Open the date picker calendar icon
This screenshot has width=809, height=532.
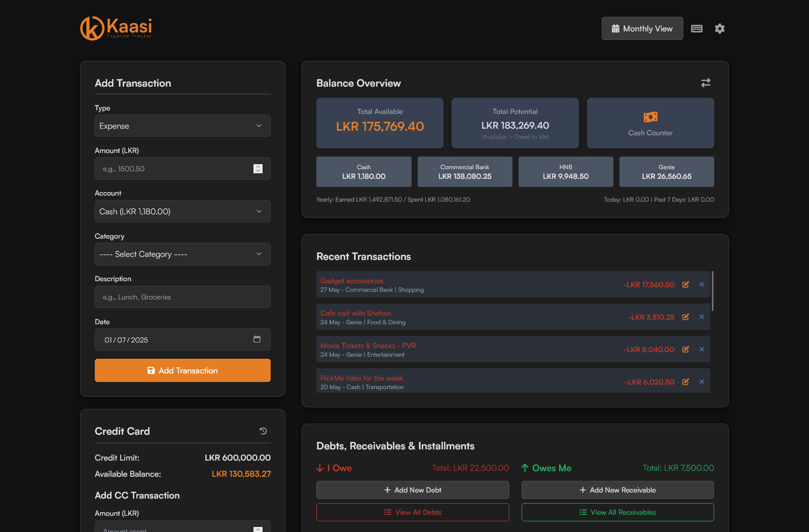(x=257, y=339)
